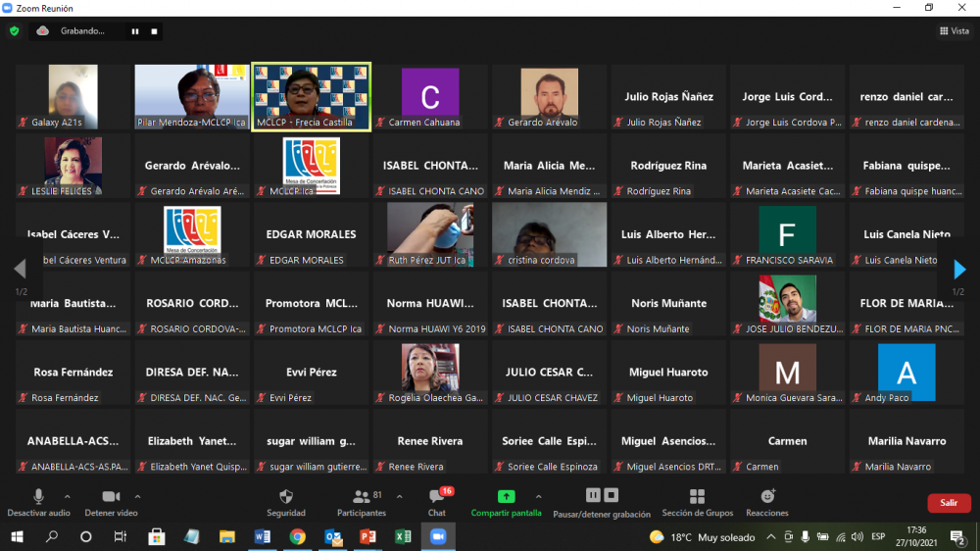Open the Chat panel
Screen dimensions: 980x551
(x=437, y=502)
